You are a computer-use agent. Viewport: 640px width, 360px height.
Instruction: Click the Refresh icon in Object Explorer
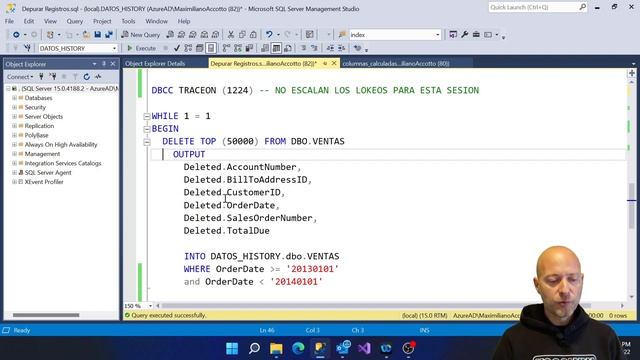87,76
